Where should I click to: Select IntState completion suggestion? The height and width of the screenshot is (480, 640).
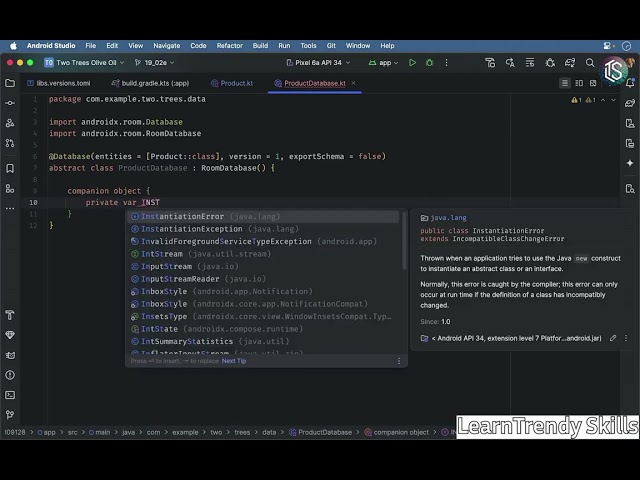pyautogui.click(x=263, y=329)
